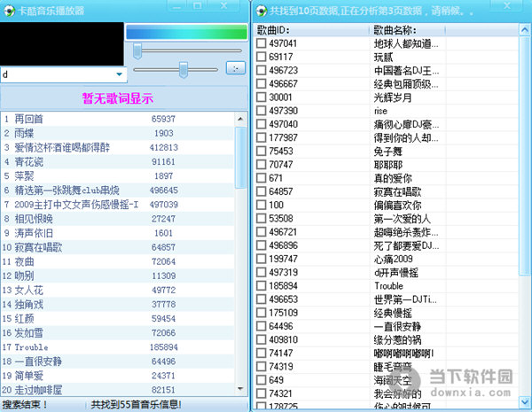Image resolution: width=532 pixels, height=412 pixels.
Task: Check the box for song ID 185894
Action: [262, 286]
